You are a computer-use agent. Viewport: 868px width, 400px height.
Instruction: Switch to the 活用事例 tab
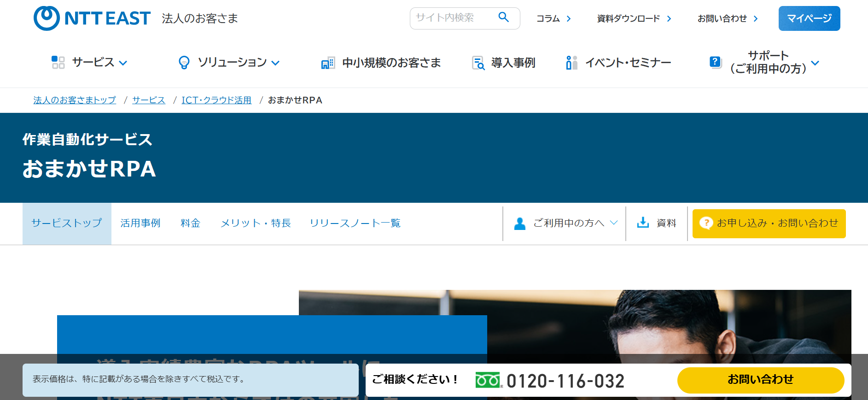pyautogui.click(x=140, y=223)
